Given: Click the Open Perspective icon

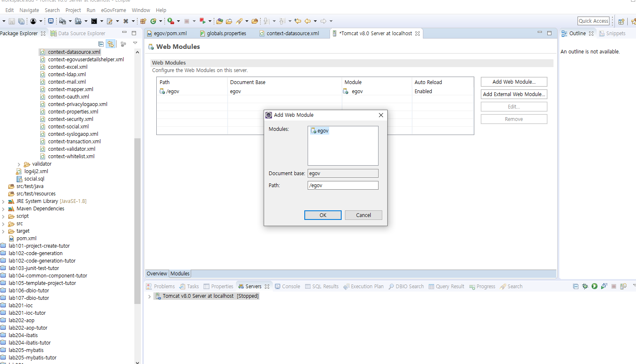Looking at the screenshot, I should (621, 22).
